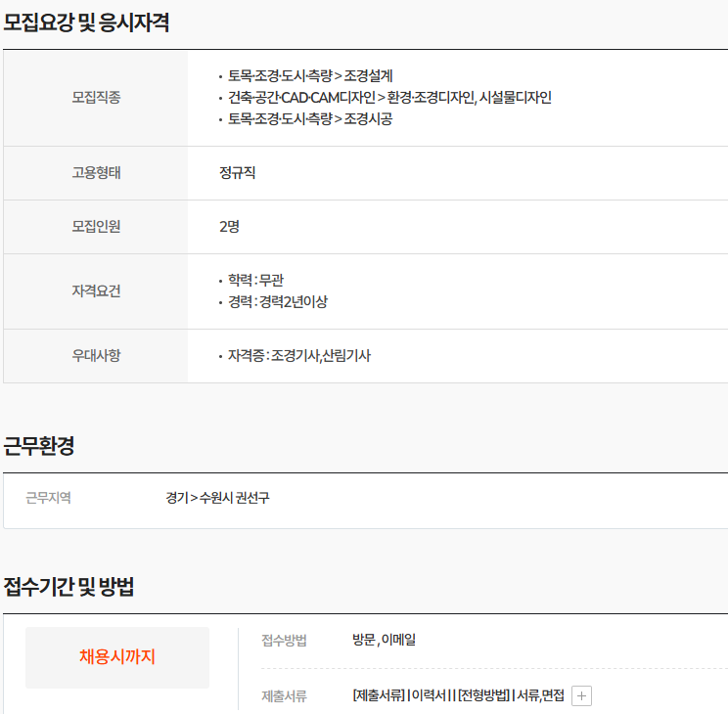728x714 pixels.
Task: Click the 2명 headcount value
Action: [229, 227]
